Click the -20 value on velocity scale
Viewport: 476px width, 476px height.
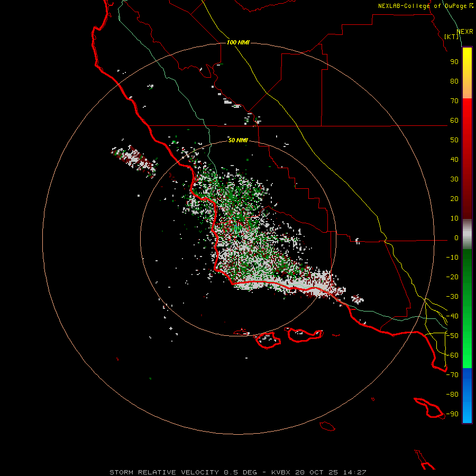click(x=452, y=277)
